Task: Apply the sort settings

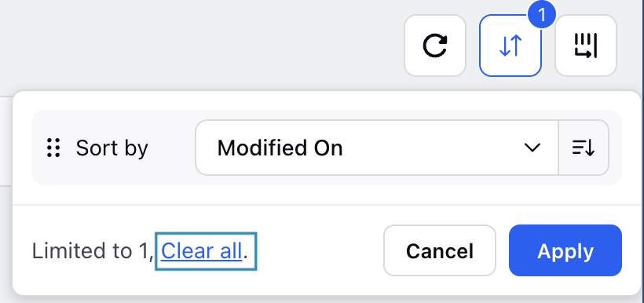Action: pos(565,250)
